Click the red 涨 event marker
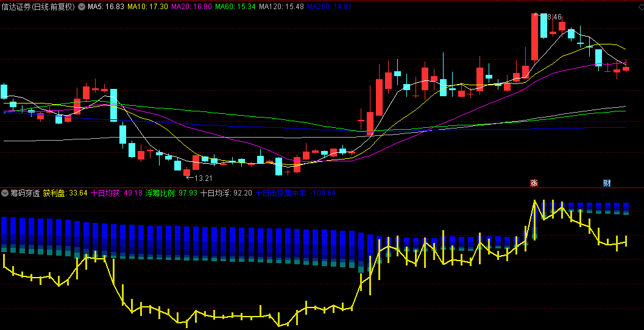Screen dimensions: 644x330 (534, 183)
